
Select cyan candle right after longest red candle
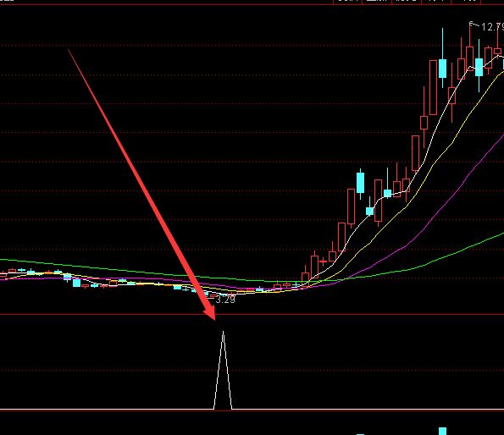coord(443,68)
